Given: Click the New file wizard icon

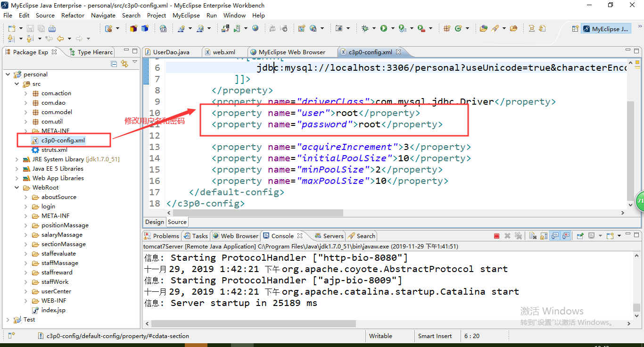Looking at the screenshot, I should (x=12, y=28).
